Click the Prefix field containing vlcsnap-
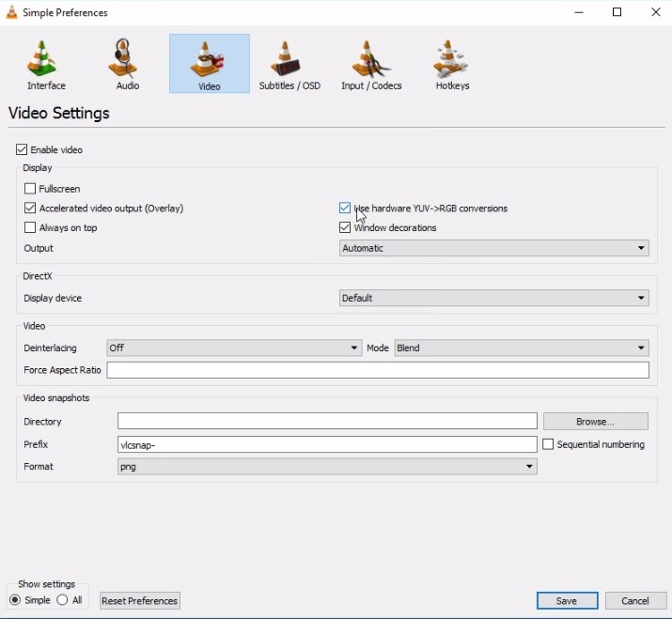Image resolution: width=672 pixels, height=619 pixels. pos(327,444)
